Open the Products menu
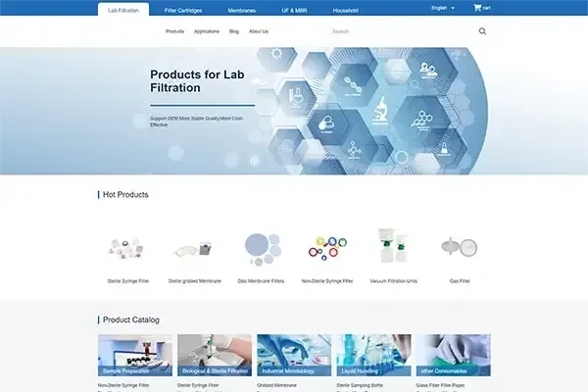Image resolution: width=588 pixels, height=392 pixels. tap(174, 31)
